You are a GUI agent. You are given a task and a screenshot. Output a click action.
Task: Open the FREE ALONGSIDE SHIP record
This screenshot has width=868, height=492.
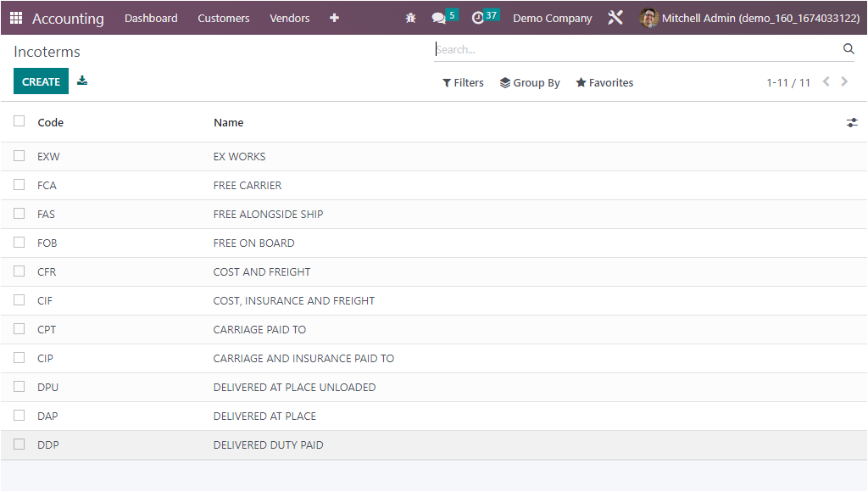[268, 215]
